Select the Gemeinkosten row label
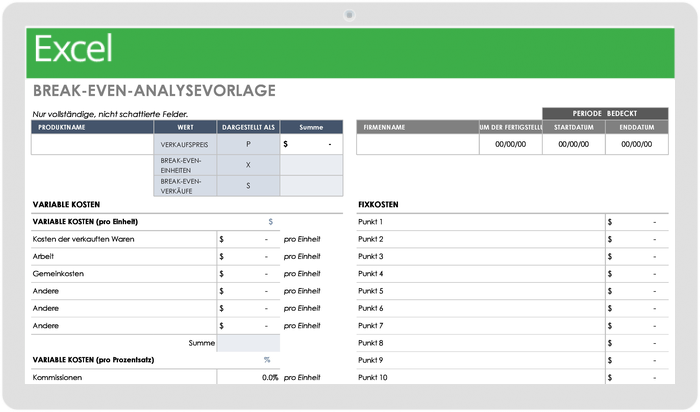 (58, 274)
